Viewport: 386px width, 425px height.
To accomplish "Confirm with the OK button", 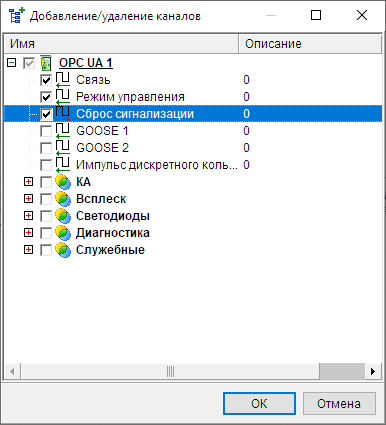I will point(259,404).
